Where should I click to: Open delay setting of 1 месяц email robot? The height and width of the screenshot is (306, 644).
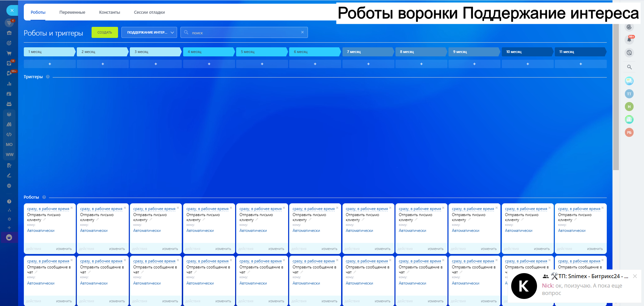pos(48,209)
